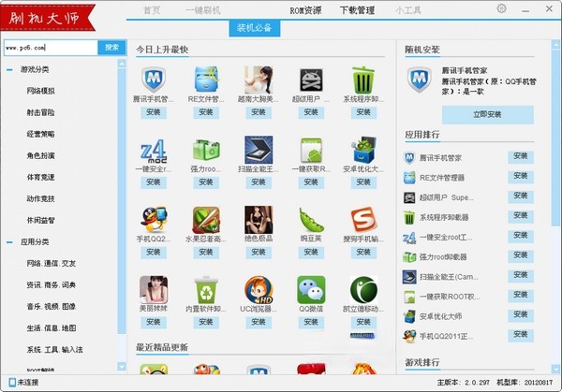Select the 强力root卸载 green bag icon in the grid

[x=206, y=150]
